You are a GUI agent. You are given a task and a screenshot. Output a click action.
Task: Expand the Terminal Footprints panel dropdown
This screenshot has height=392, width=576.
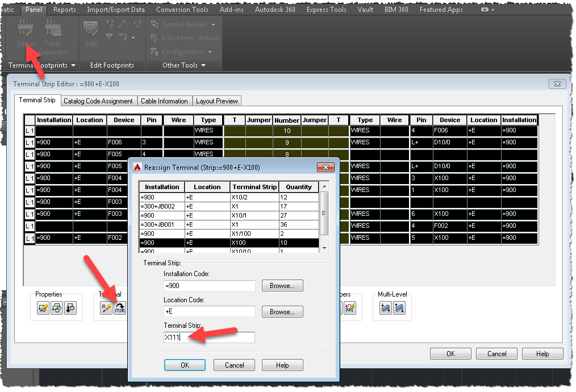(73, 65)
